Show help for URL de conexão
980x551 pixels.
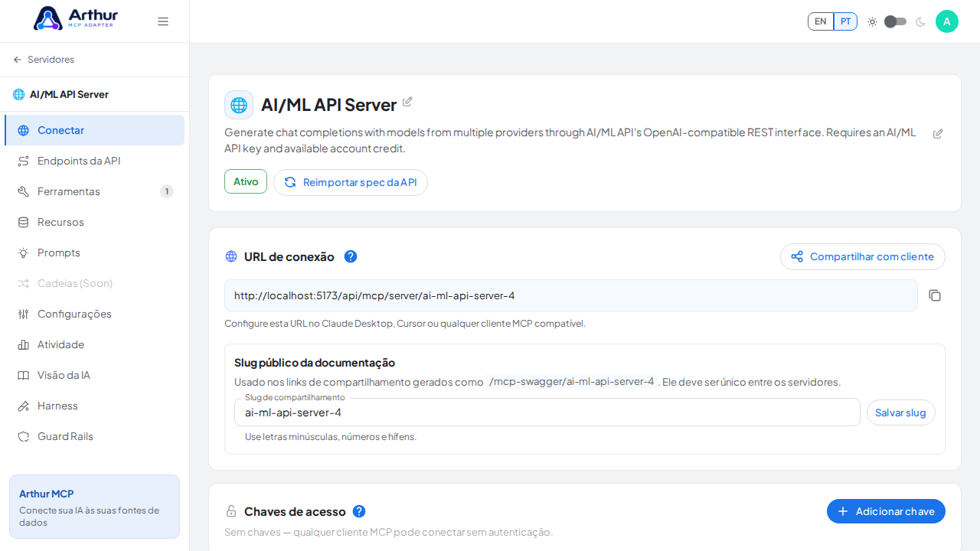351,256
